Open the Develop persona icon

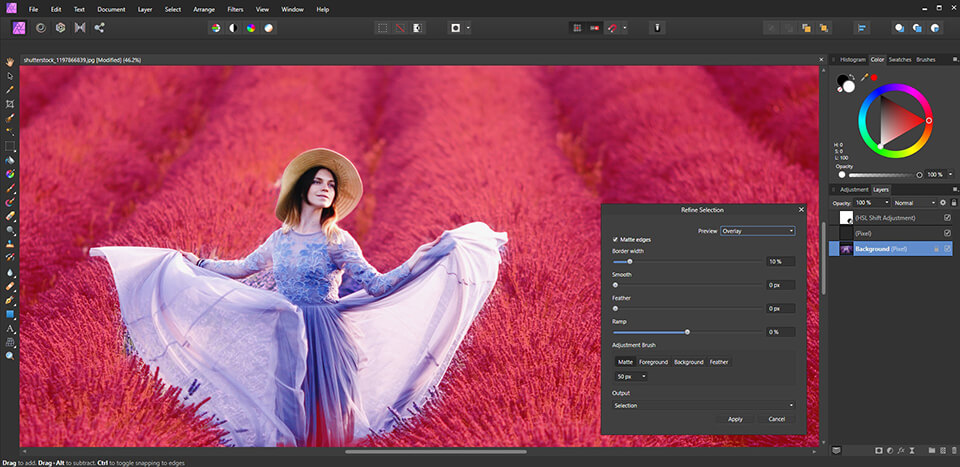60,28
